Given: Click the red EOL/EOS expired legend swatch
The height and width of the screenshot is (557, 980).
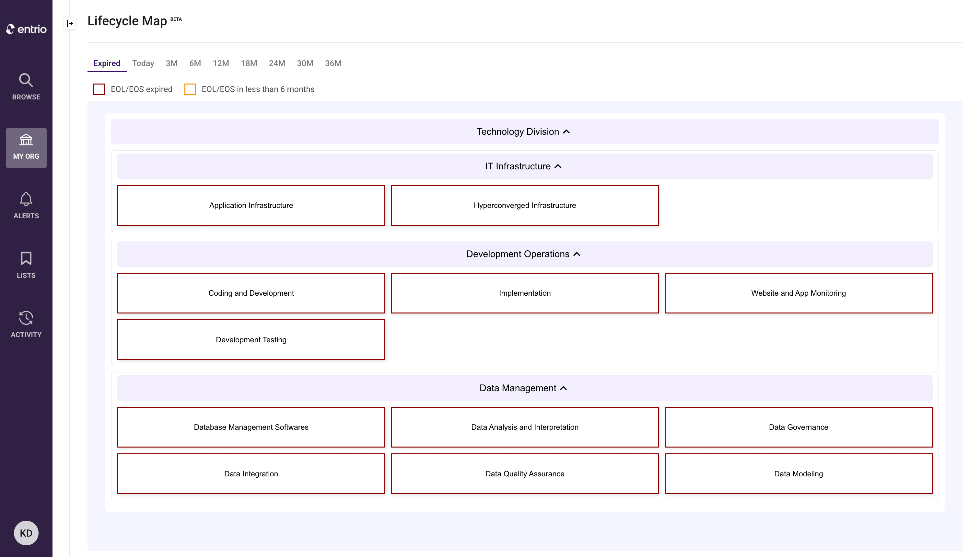Looking at the screenshot, I should (99, 89).
